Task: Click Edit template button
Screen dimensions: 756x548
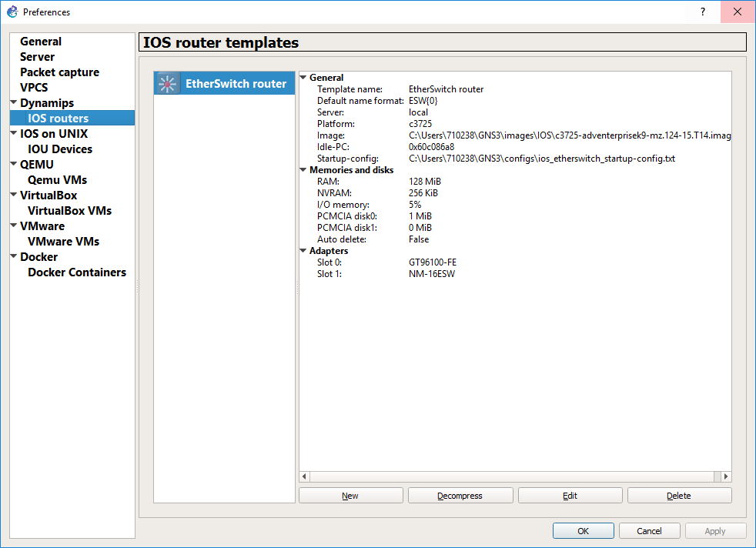Action: pos(570,496)
